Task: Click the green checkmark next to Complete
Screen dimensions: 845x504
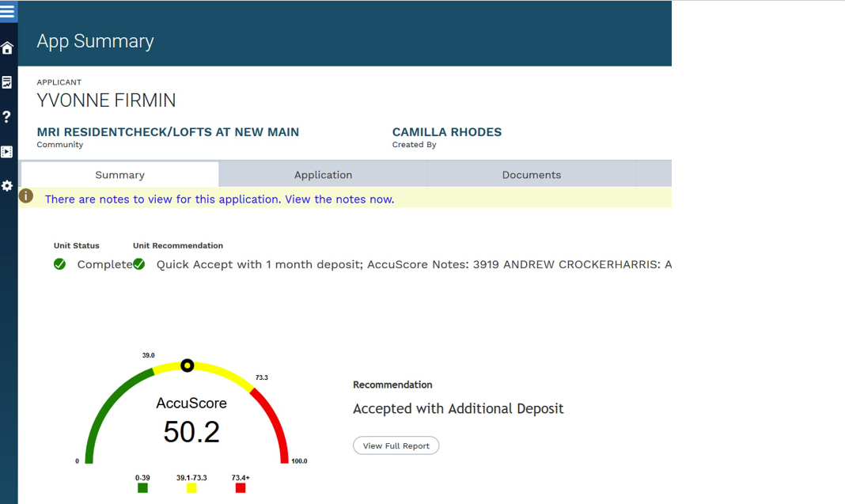Action: pos(59,263)
